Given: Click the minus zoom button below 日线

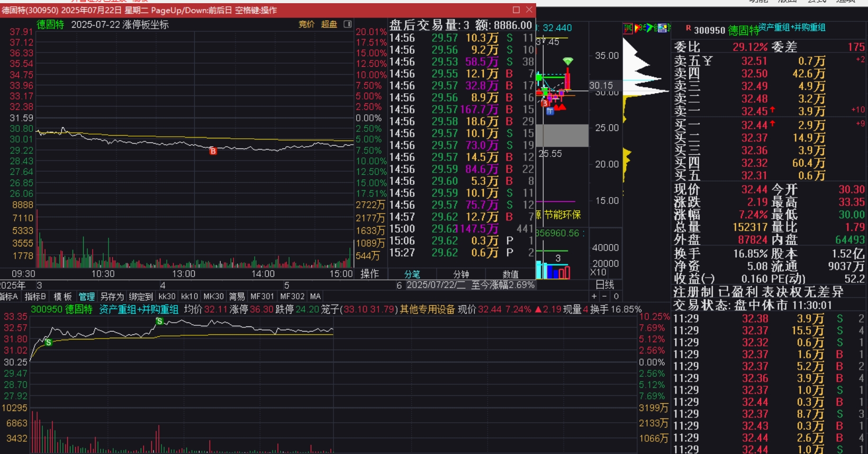Looking at the screenshot, I should pyautogui.click(x=605, y=296).
